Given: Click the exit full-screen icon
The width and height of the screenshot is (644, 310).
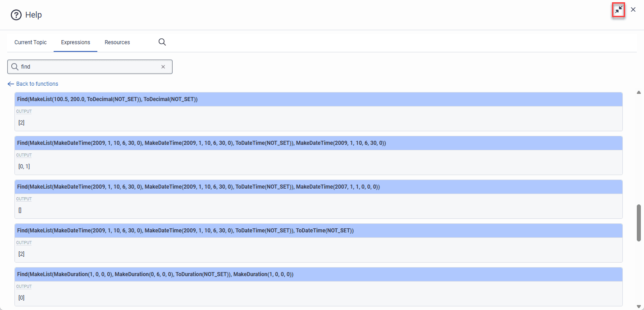Looking at the screenshot, I should point(618,9).
